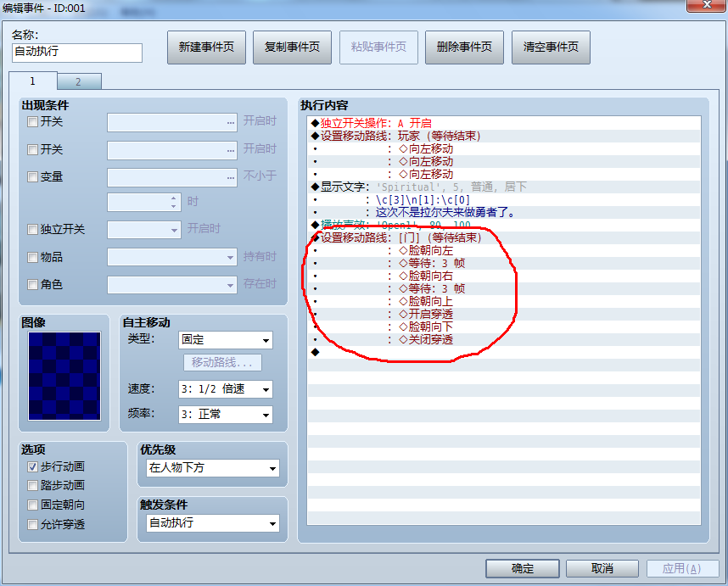The image size is (728, 586).
Task: Open the 速度 dropdown
Action: pos(226,389)
